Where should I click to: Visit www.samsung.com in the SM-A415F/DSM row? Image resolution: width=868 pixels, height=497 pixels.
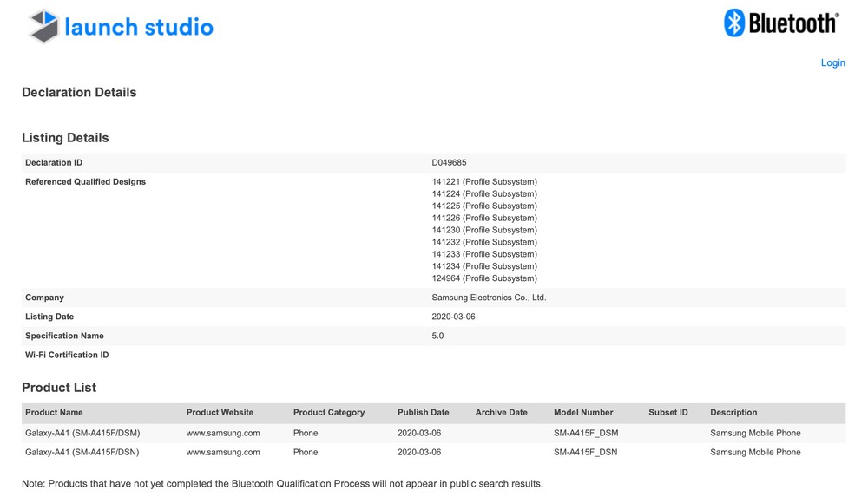click(223, 433)
